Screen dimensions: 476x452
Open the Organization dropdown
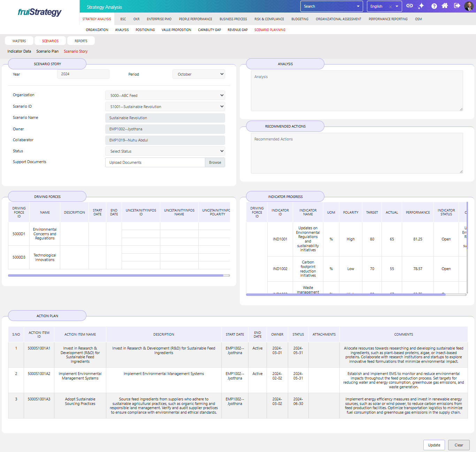tap(165, 95)
